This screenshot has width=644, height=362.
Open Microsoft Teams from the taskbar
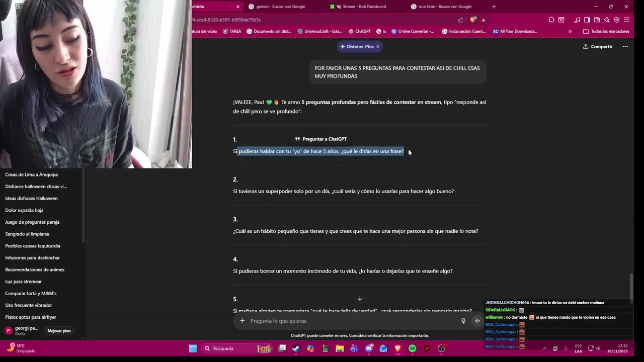coord(354,348)
